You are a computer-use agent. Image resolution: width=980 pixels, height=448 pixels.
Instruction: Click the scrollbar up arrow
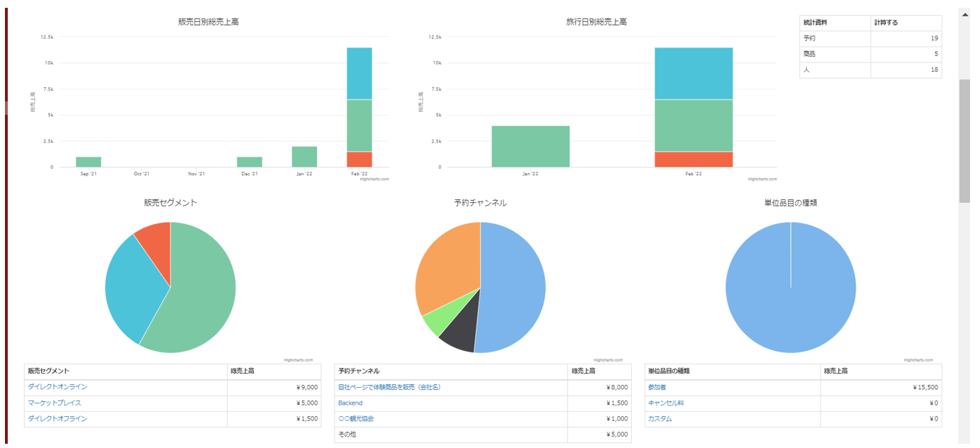click(964, 13)
